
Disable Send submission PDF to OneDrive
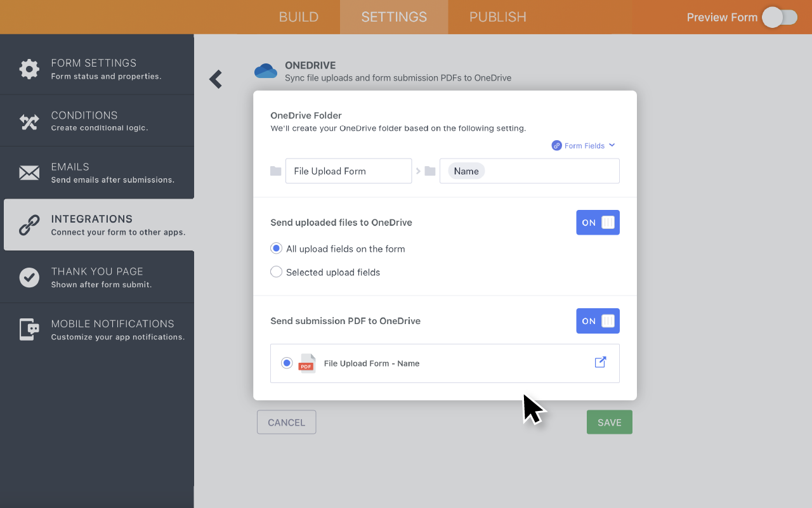[x=598, y=320]
